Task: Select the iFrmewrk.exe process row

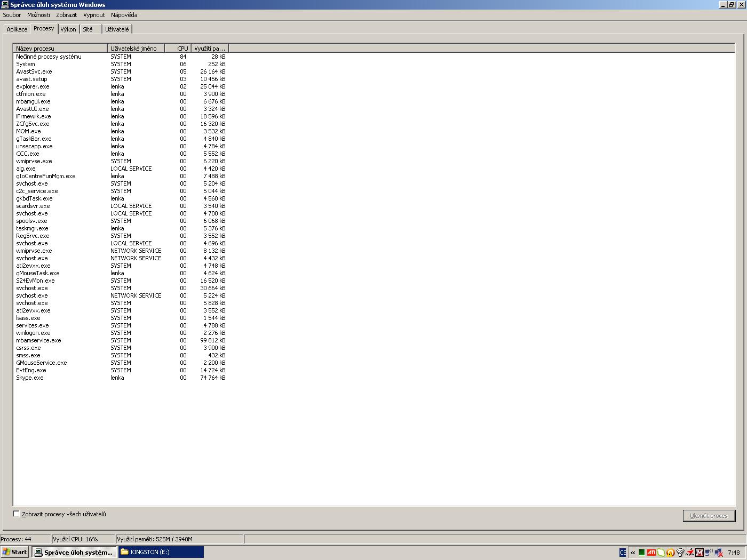Action: (x=121, y=116)
